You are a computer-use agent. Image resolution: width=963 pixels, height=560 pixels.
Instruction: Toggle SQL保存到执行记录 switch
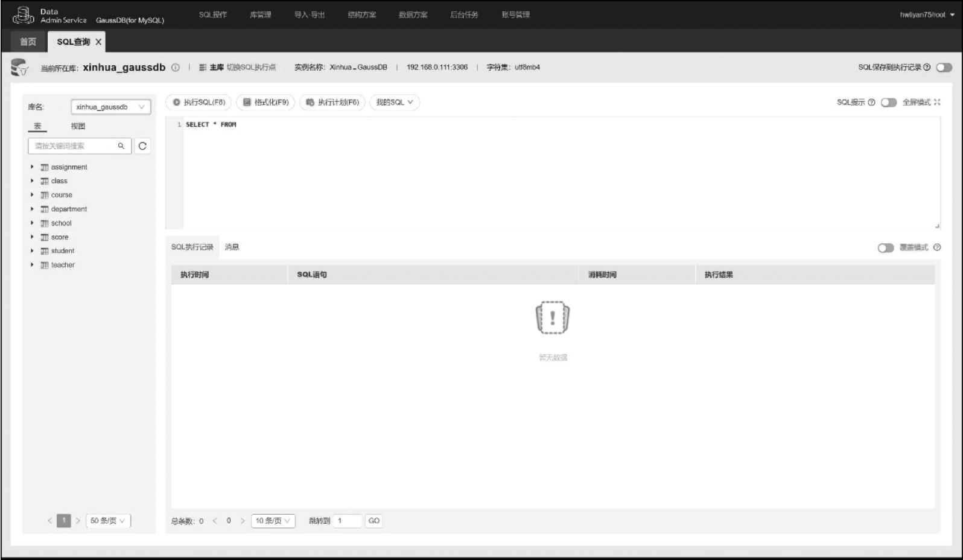(944, 68)
